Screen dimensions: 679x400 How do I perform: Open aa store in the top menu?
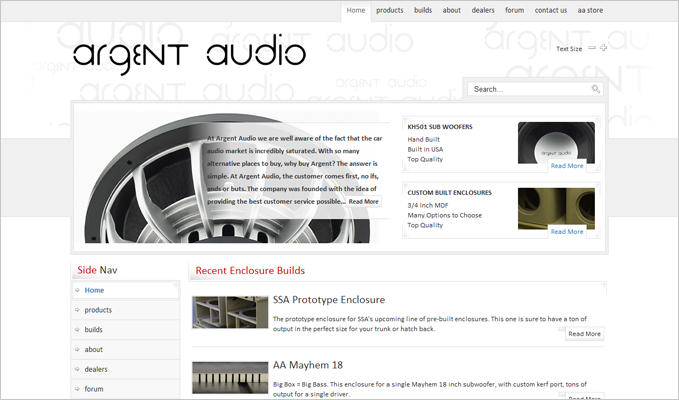pyautogui.click(x=590, y=10)
